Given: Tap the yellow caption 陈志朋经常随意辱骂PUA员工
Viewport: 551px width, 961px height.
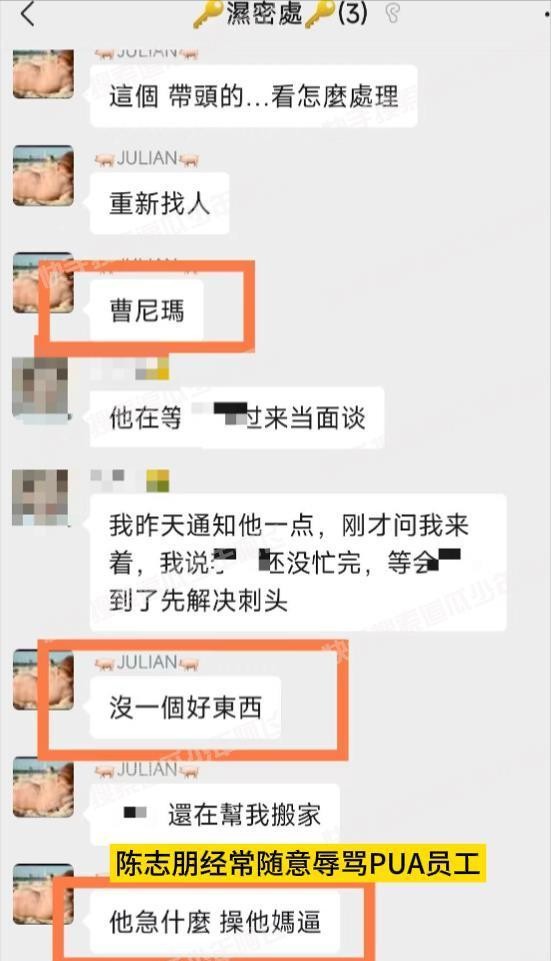Looking at the screenshot, I should tap(298, 864).
